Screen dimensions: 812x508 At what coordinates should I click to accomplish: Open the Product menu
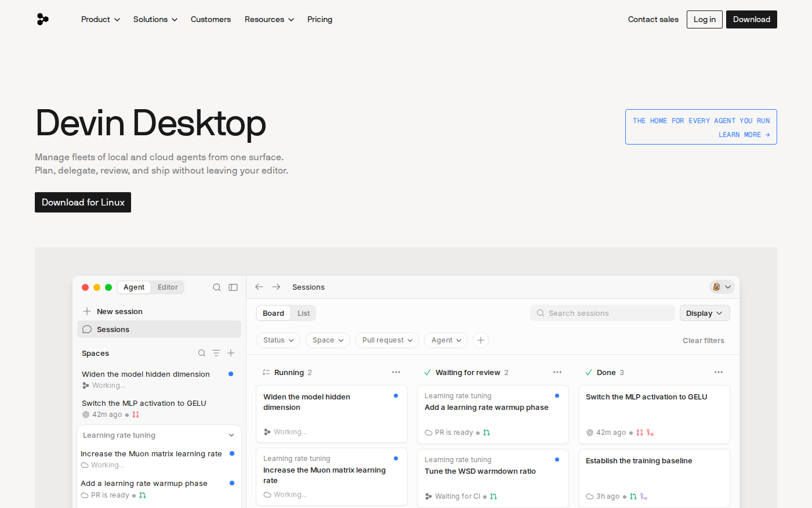(100, 19)
